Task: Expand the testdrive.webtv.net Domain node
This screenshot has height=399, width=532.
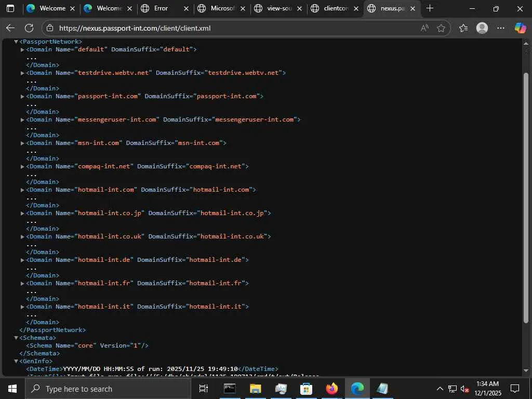Action: coord(22,73)
